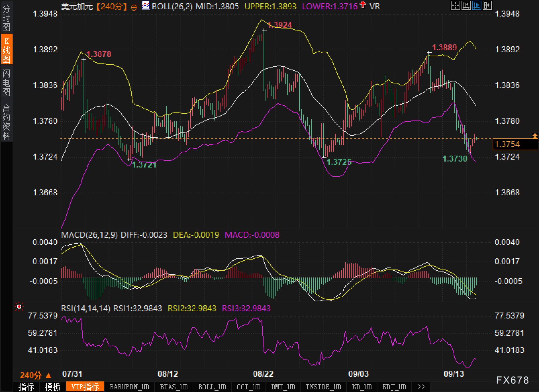Click the crosshair cursor icon at top right
This screenshot has width=539, height=392.
click(x=456, y=5)
